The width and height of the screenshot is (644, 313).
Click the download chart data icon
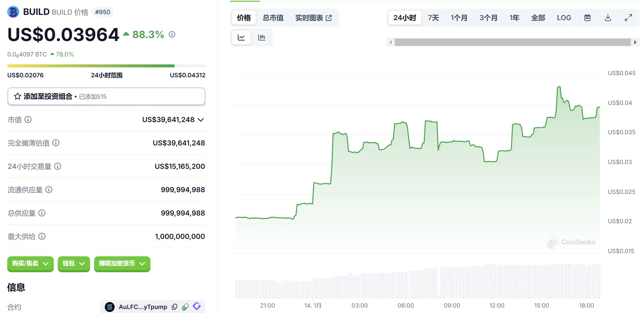608,18
